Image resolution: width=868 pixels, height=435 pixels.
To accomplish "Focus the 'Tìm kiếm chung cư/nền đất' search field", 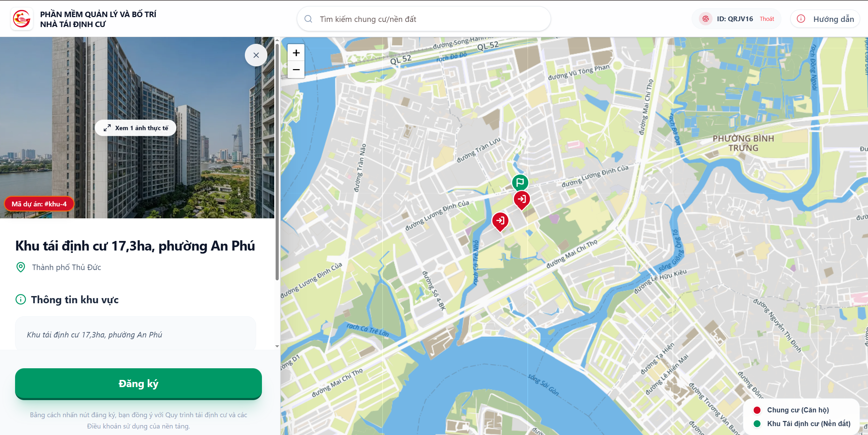I will tap(424, 19).
